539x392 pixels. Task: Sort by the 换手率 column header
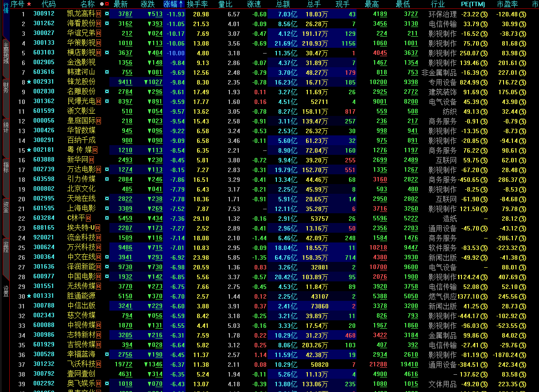click(197, 4)
